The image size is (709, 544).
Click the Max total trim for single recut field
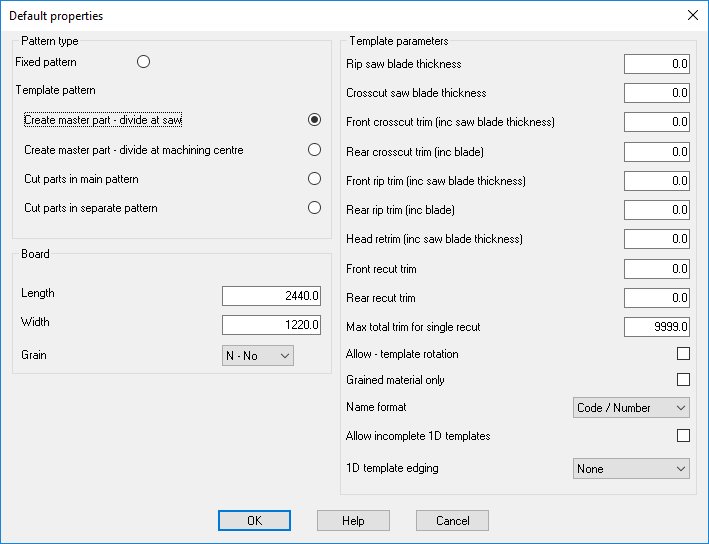657,326
